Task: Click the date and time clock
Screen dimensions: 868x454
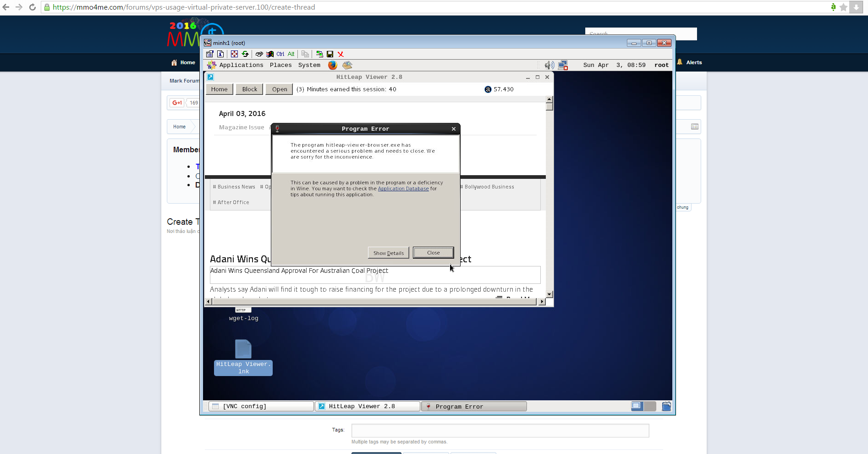Action: pyautogui.click(x=614, y=65)
